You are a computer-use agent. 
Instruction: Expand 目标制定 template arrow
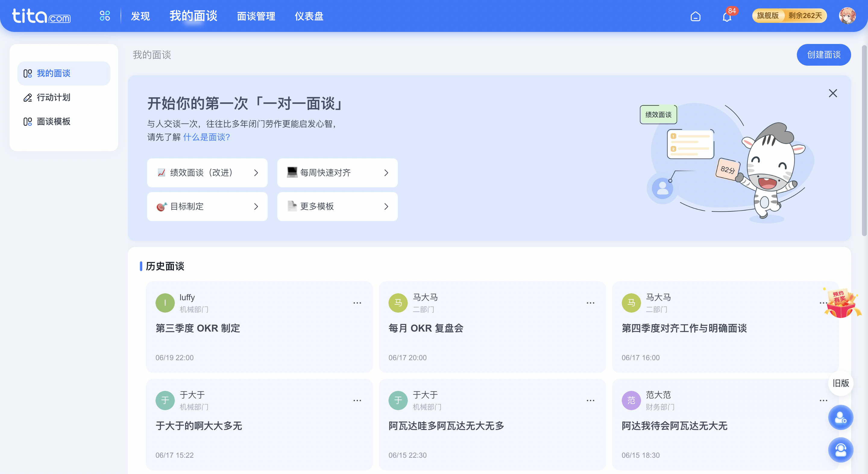pyautogui.click(x=256, y=206)
